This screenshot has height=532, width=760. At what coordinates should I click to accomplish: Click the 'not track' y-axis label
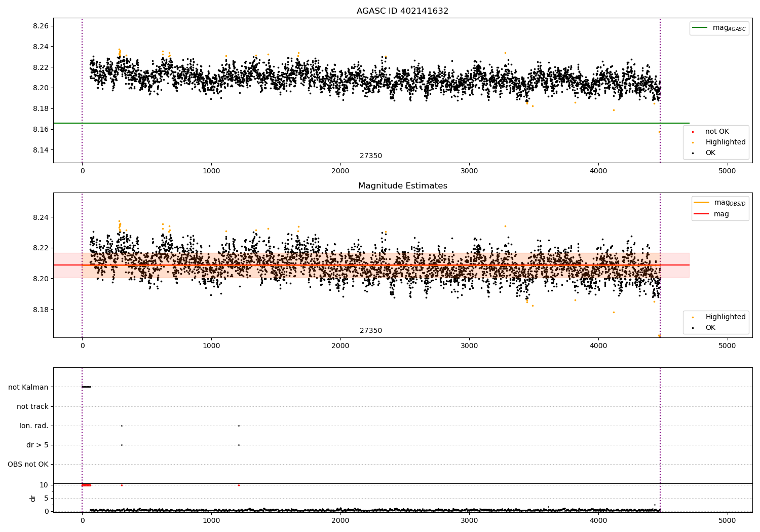[32, 406]
